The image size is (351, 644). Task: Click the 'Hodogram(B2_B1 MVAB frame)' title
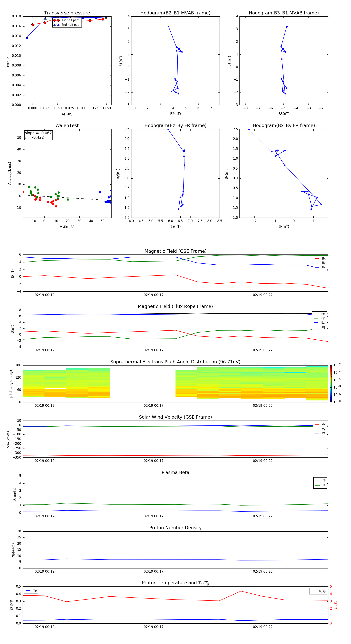click(x=175, y=13)
